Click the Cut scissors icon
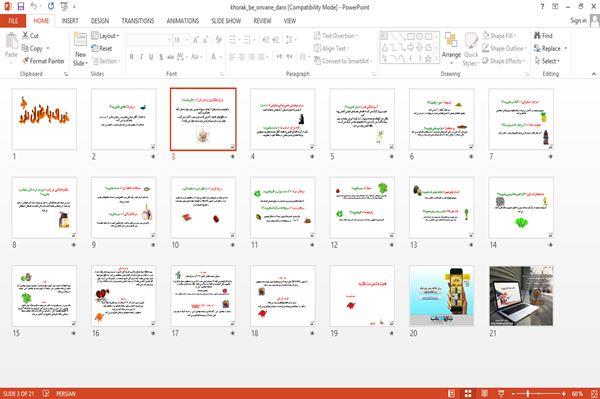This screenshot has height=399, width=600. (25, 36)
